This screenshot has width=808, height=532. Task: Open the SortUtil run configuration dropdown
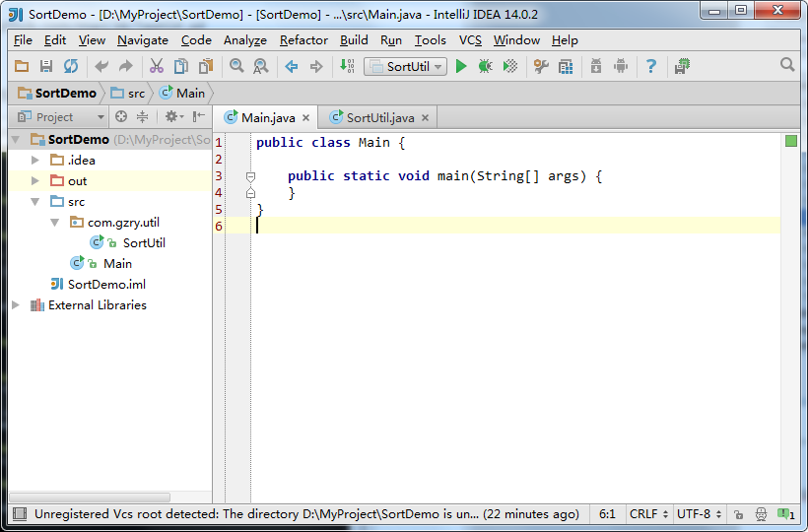pos(405,66)
